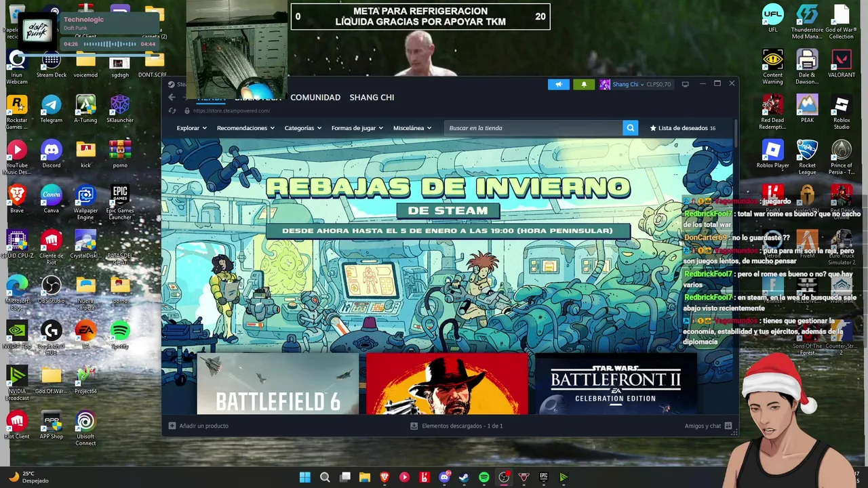The height and width of the screenshot is (488, 868).
Task: Open the Windows Start button
Action: click(305, 477)
